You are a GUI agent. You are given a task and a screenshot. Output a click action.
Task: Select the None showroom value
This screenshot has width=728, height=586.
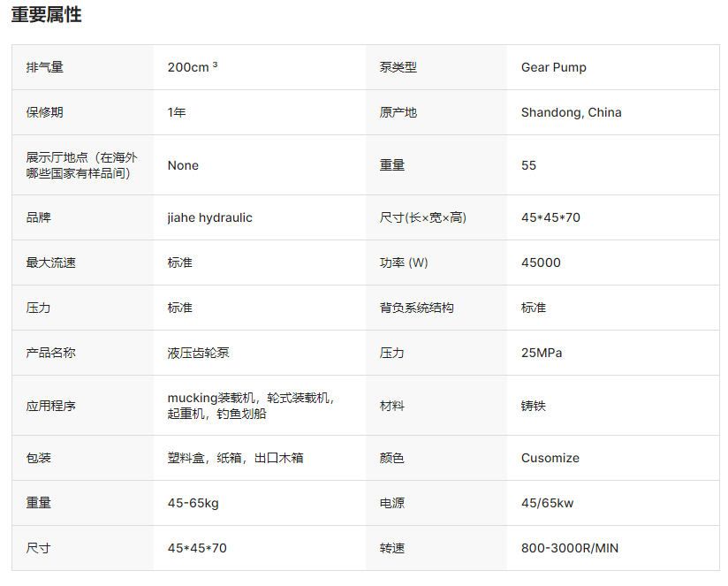[x=183, y=165]
